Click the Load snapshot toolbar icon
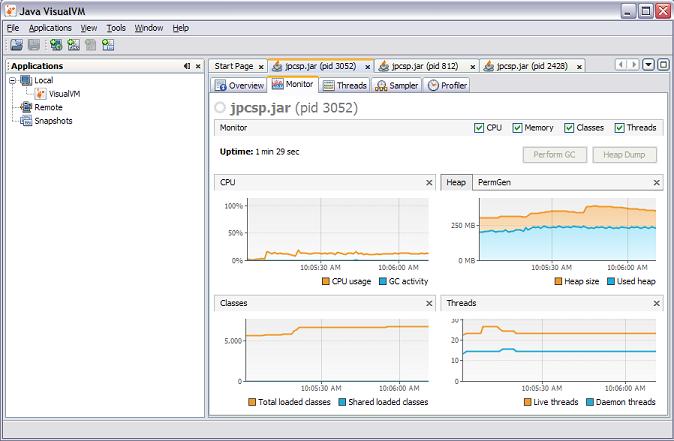 [x=16, y=45]
